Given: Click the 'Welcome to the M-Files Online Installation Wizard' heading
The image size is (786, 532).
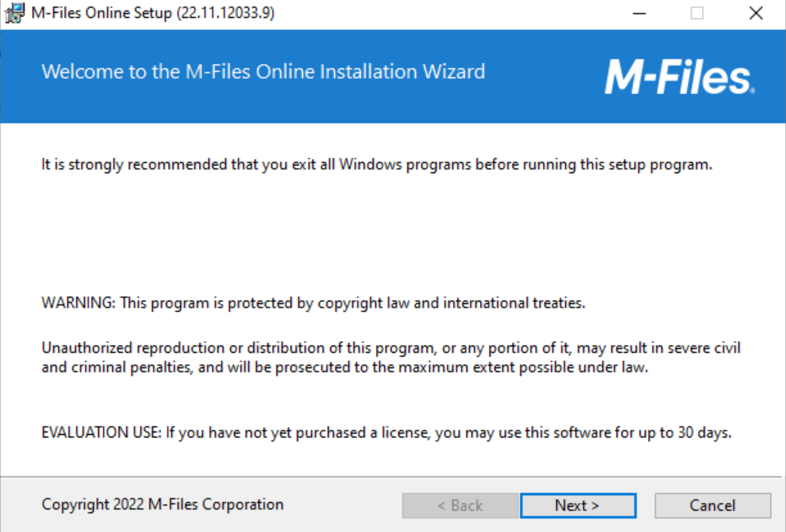Looking at the screenshot, I should point(263,72).
